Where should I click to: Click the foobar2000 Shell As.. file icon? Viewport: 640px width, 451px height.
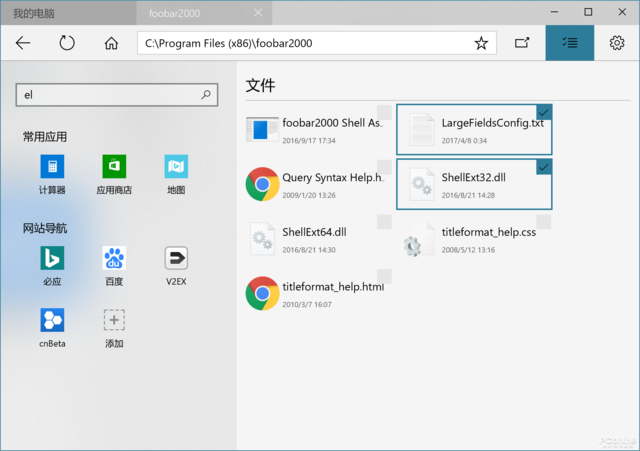click(262, 129)
